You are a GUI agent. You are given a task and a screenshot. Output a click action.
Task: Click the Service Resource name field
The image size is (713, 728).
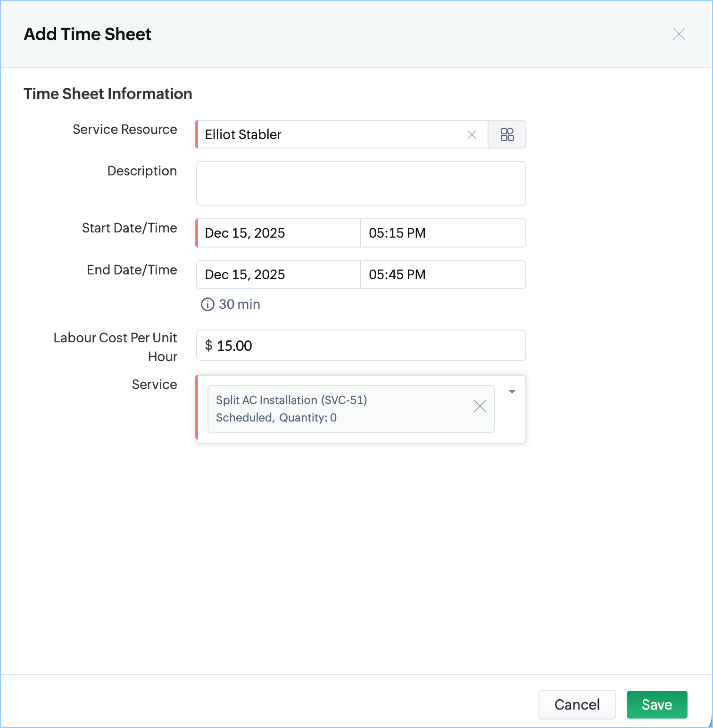coord(330,135)
